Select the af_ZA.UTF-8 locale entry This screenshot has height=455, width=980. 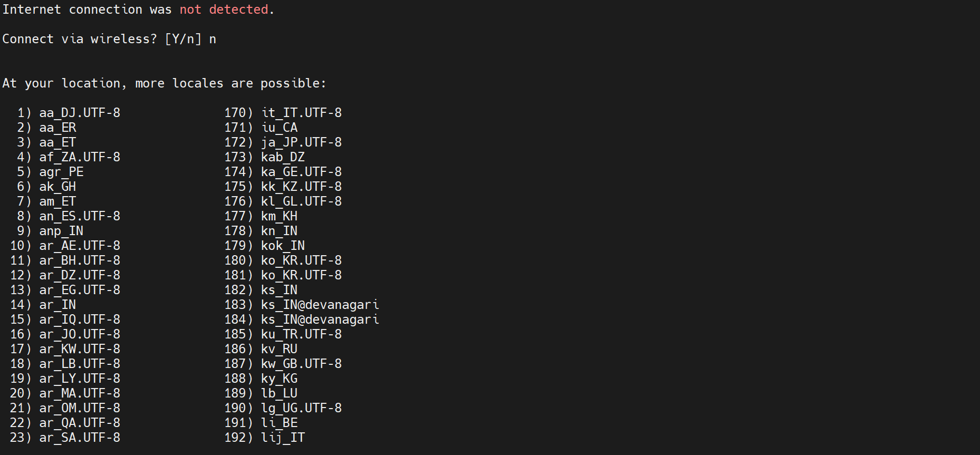click(x=79, y=157)
